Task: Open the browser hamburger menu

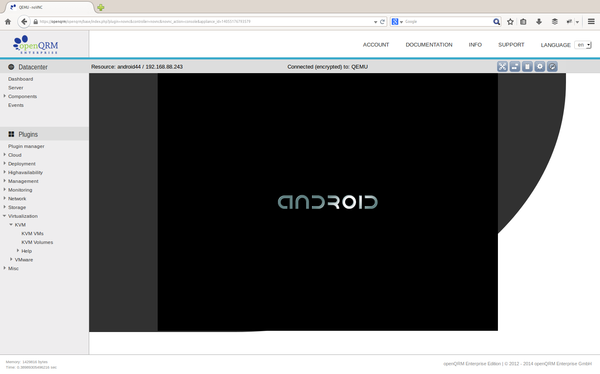Action: coord(591,22)
